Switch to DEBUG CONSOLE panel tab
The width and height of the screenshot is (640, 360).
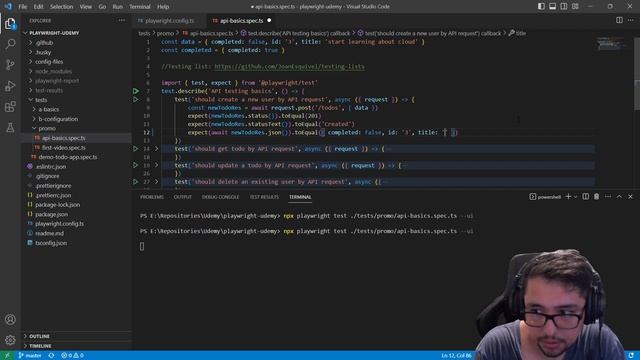tap(220, 197)
